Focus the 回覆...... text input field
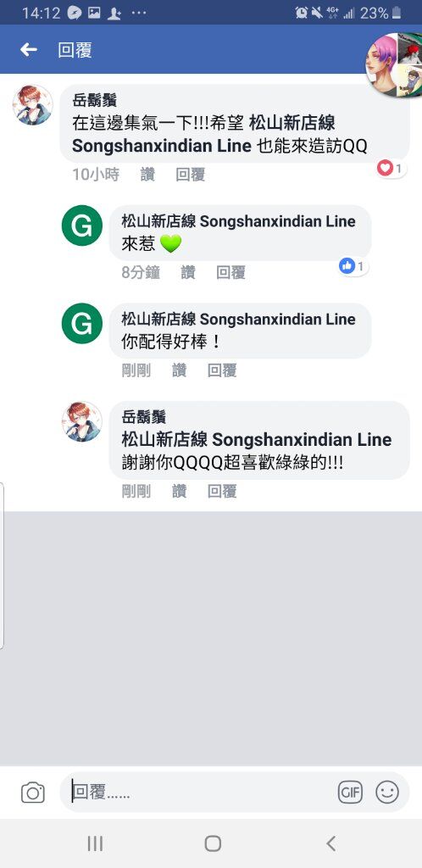This screenshot has height=868, width=422. [203, 793]
